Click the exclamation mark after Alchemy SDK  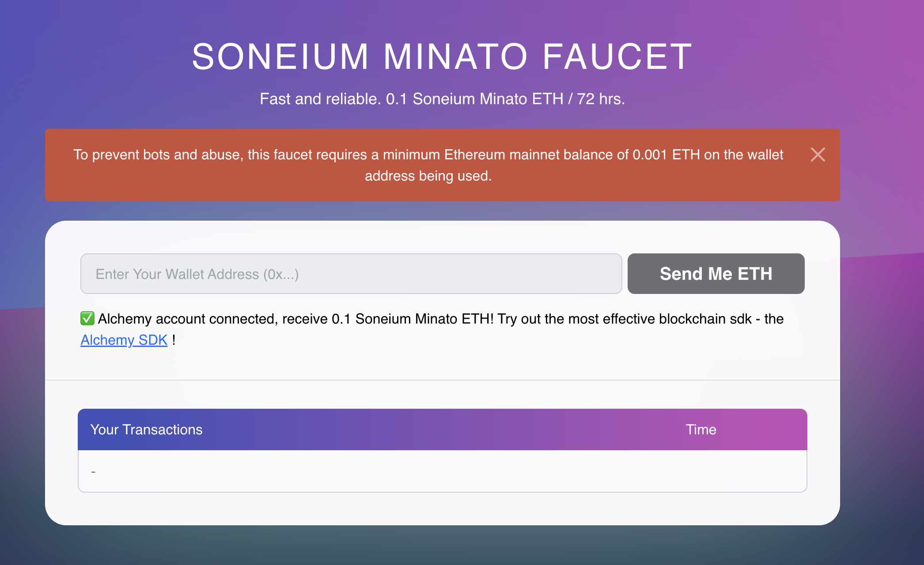pyautogui.click(x=174, y=340)
